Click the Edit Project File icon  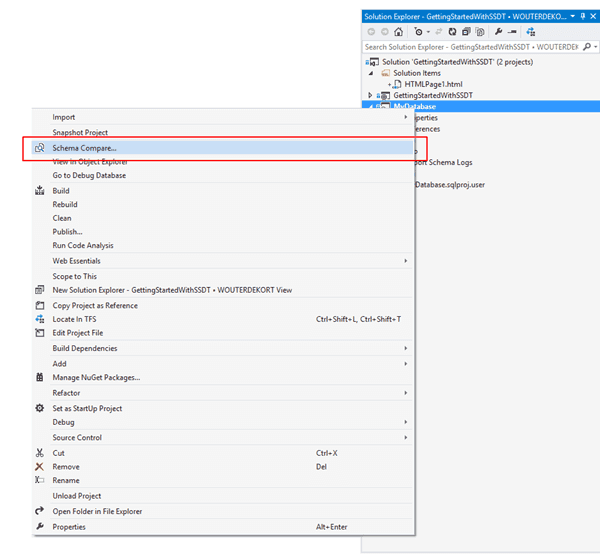[x=40, y=333]
